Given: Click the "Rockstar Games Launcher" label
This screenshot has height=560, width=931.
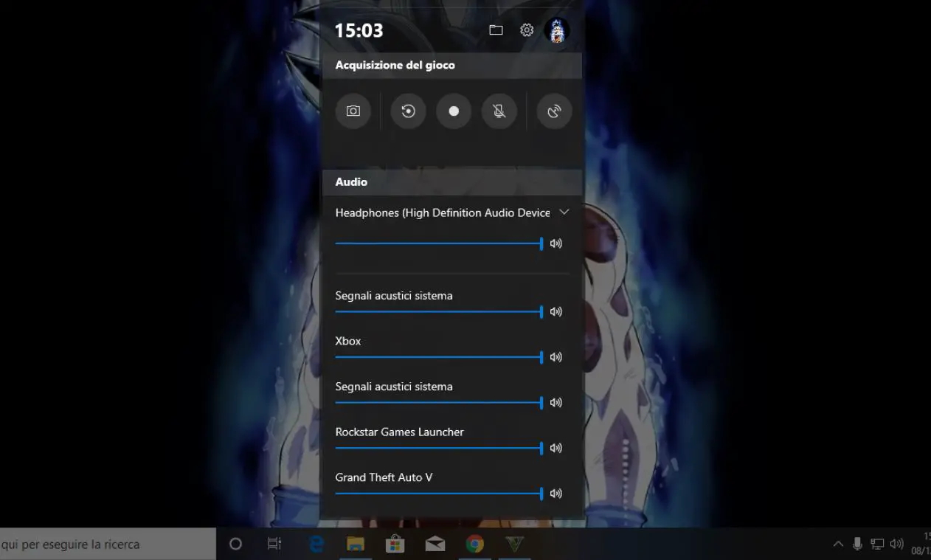Looking at the screenshot, I should coord(400,432).
